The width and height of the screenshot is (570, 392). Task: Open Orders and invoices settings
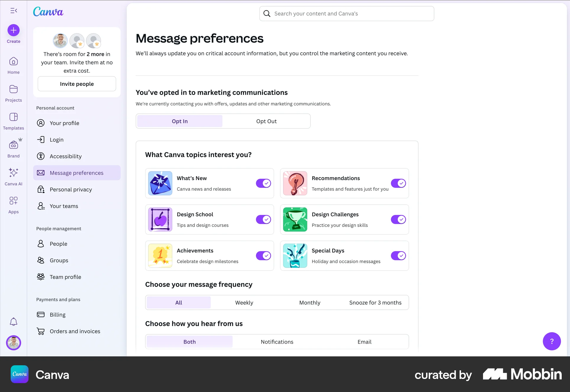[x=75, y=331]
